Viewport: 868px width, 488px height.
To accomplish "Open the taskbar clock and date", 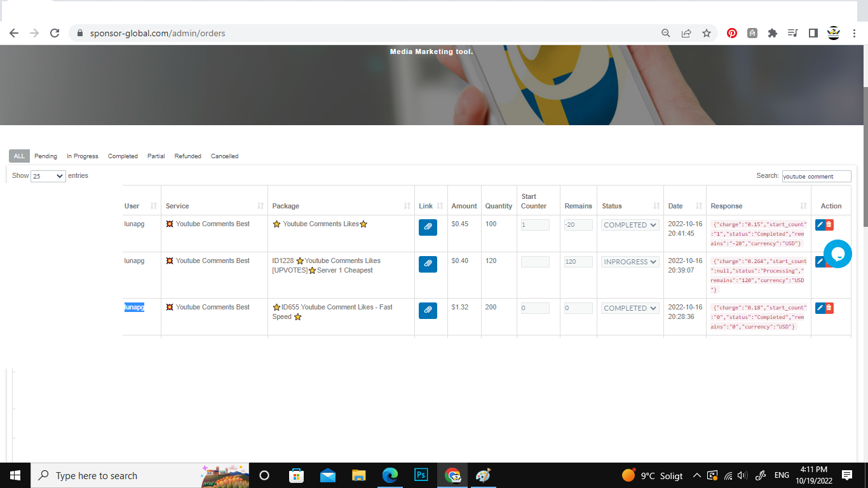I will click(x=813, y=475).
